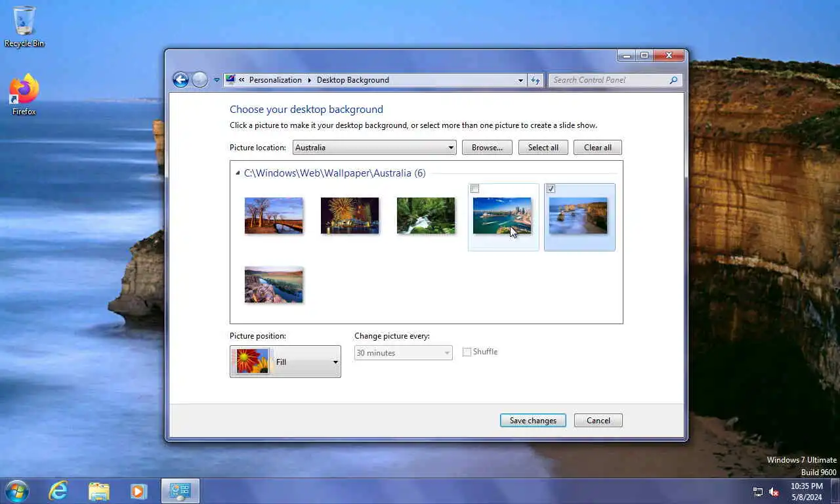
Task: Maximize the Desktop Background window
Action: click(x=644, y=56)
